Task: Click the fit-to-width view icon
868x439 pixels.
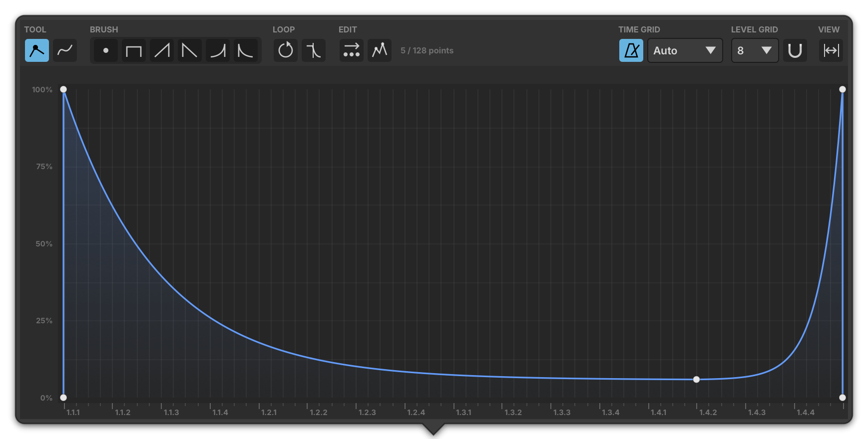Action: click(831, 50)
